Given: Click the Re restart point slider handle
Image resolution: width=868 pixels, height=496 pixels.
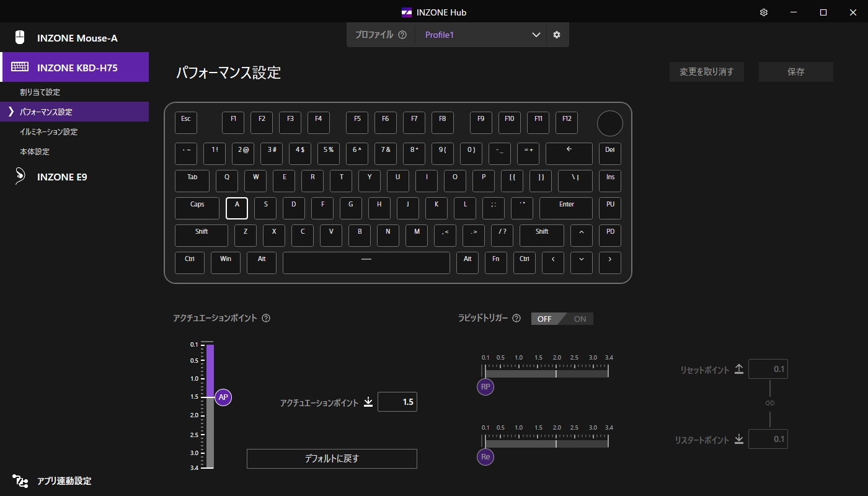Looking at the screenshot, I should pyautogui.click(x=485, y=458).
